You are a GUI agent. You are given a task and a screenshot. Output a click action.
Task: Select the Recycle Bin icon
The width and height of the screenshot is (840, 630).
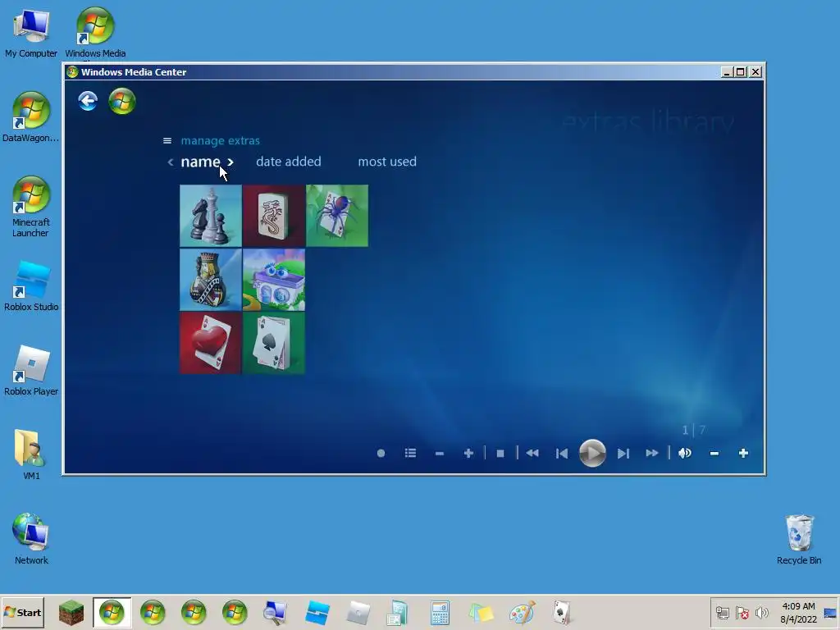[799, 539]
